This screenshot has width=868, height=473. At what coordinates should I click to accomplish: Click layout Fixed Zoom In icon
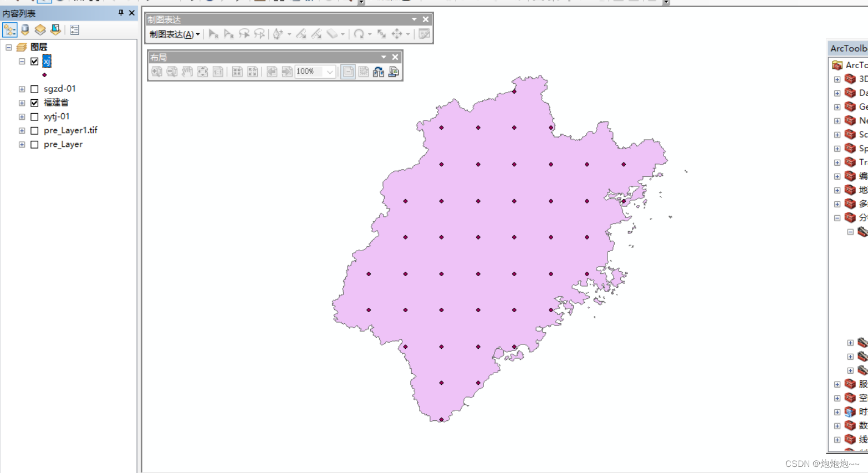[237, 72]
